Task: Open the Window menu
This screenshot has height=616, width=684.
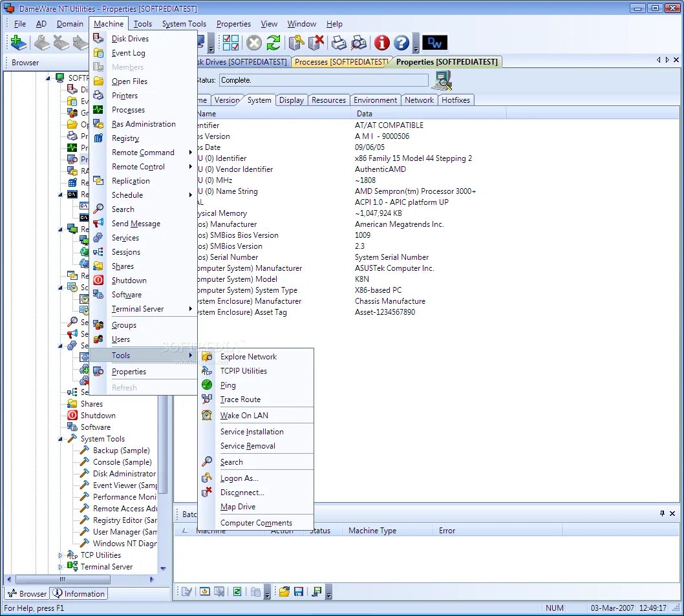Action: [301, 23]
